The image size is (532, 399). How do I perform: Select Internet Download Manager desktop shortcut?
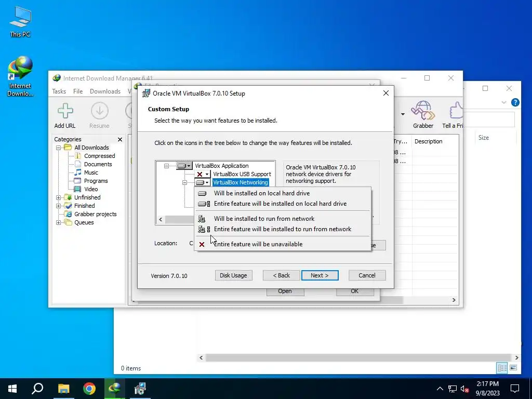(x=20, y=77)
